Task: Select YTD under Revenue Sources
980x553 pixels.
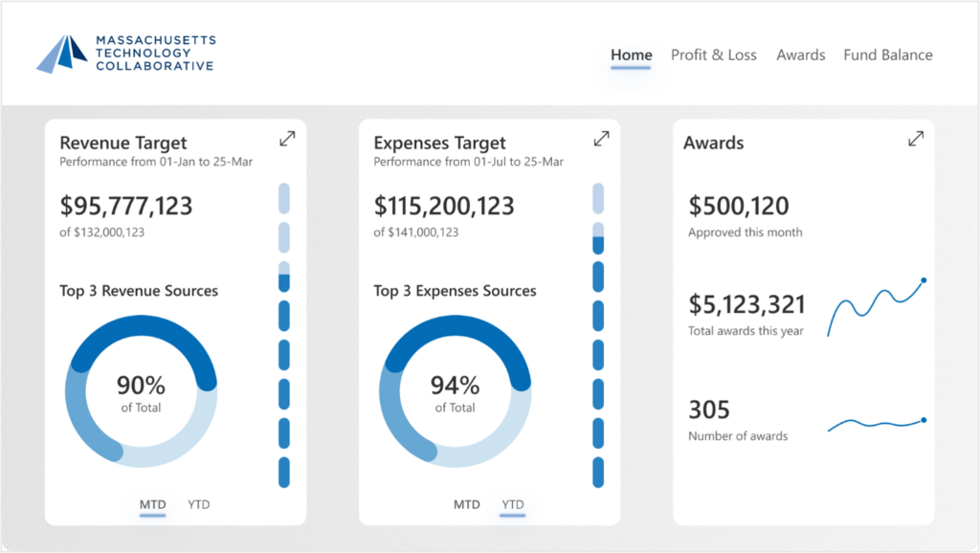Action: [x=199, y=505]
